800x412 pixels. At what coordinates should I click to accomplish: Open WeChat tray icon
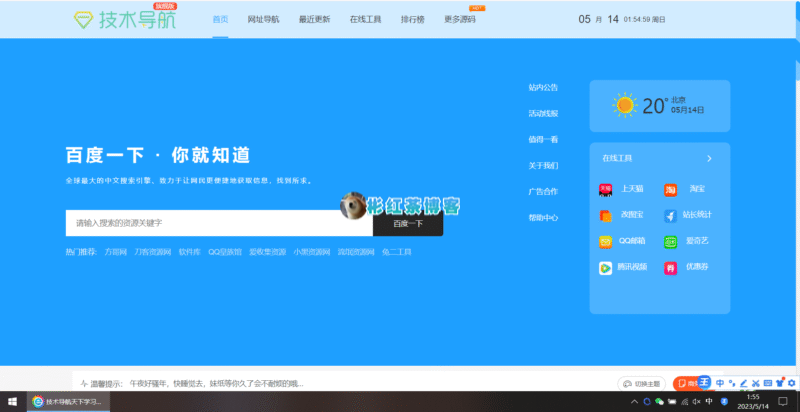(x=660, y=401)
